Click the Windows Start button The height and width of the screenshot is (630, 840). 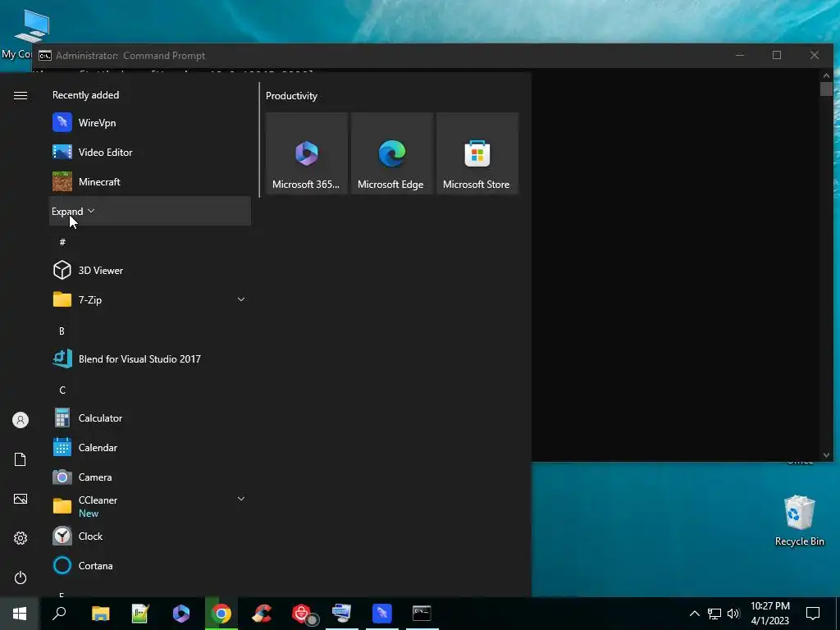tap(20, 614)
